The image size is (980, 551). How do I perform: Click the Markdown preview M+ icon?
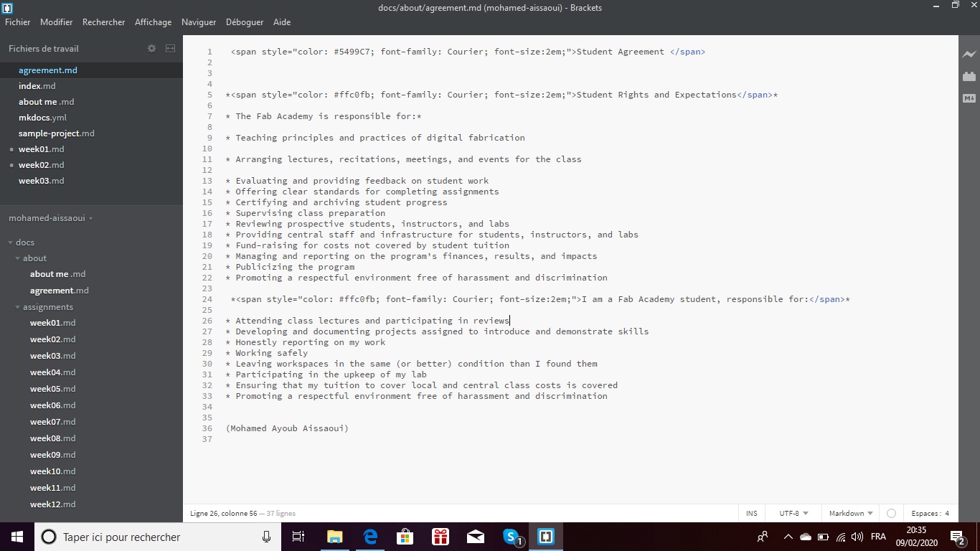click(969, 98)
